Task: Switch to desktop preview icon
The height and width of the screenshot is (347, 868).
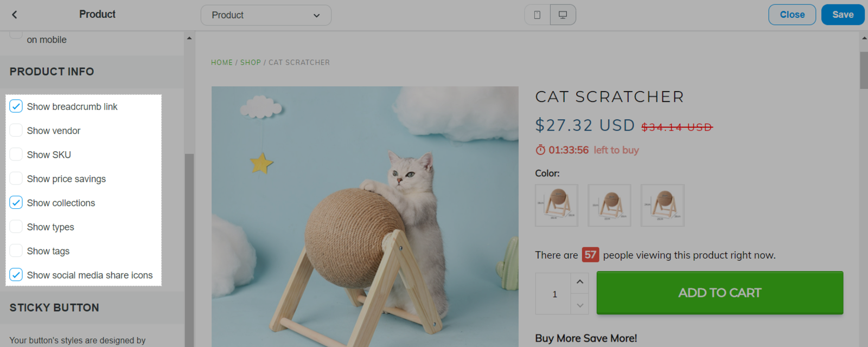Action: pos(563,15)
